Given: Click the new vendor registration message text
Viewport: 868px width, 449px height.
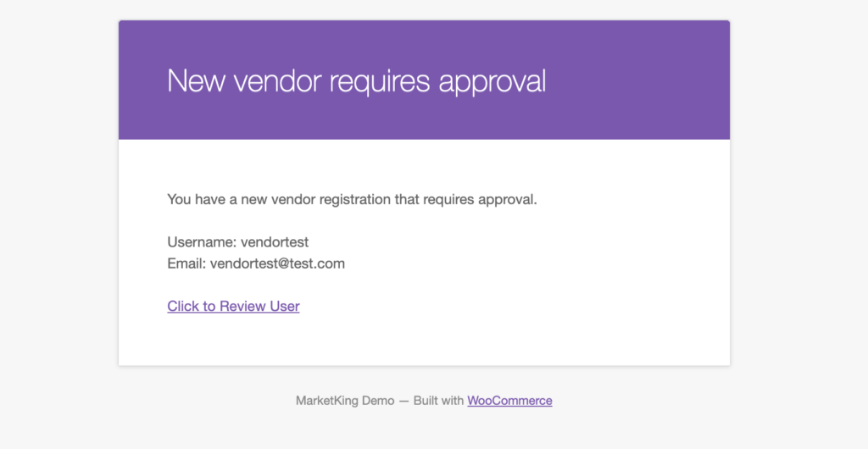Looking at the screenshot, I should tap(352, 200).
